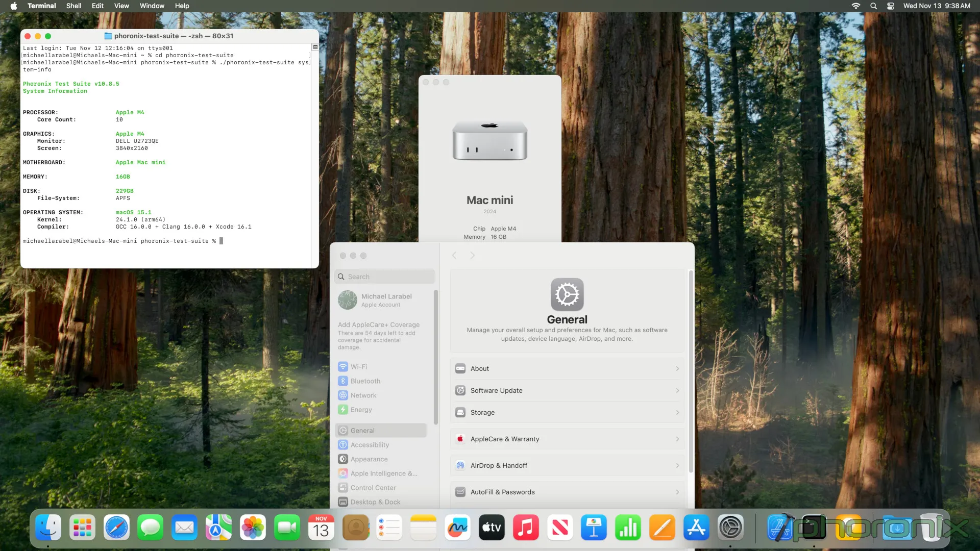The width and height of the screenshot is (980, 551).
Task: Launch Freeform from the Dock
Action: (457, 528)
